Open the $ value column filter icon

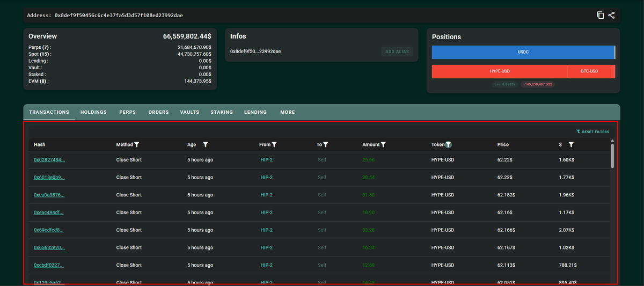571,144
